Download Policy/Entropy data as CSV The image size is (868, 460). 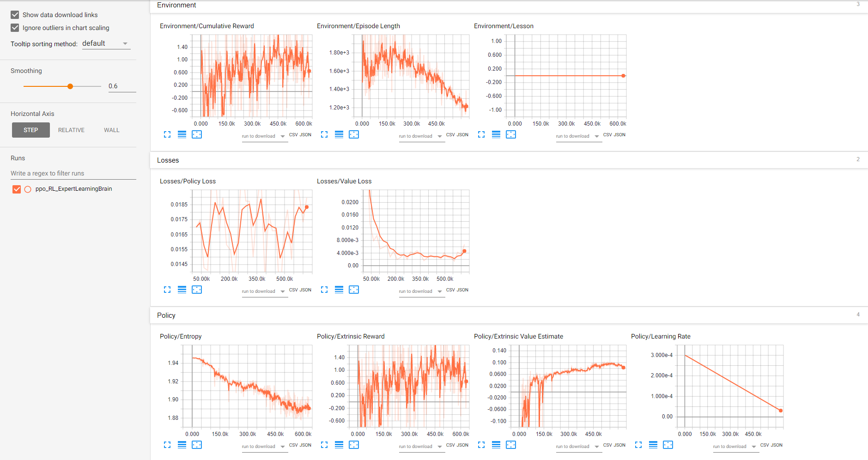pyautogui.click(x=293, y=445)
